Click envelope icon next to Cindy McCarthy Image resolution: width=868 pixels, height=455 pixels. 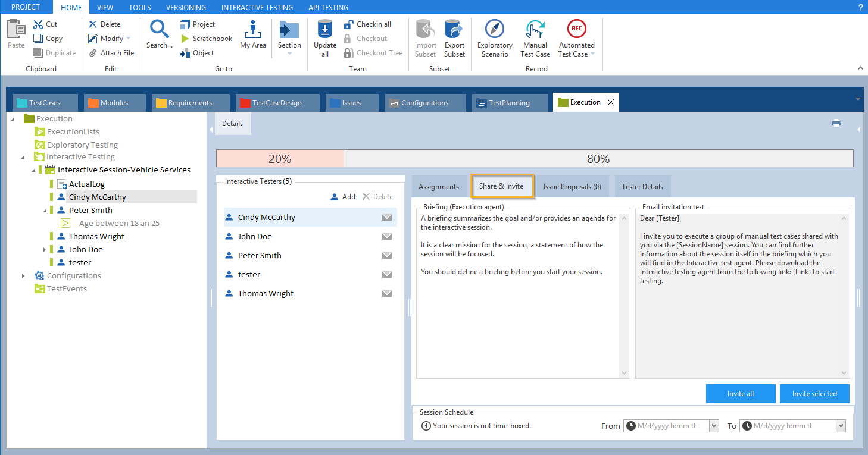[387, 218]
